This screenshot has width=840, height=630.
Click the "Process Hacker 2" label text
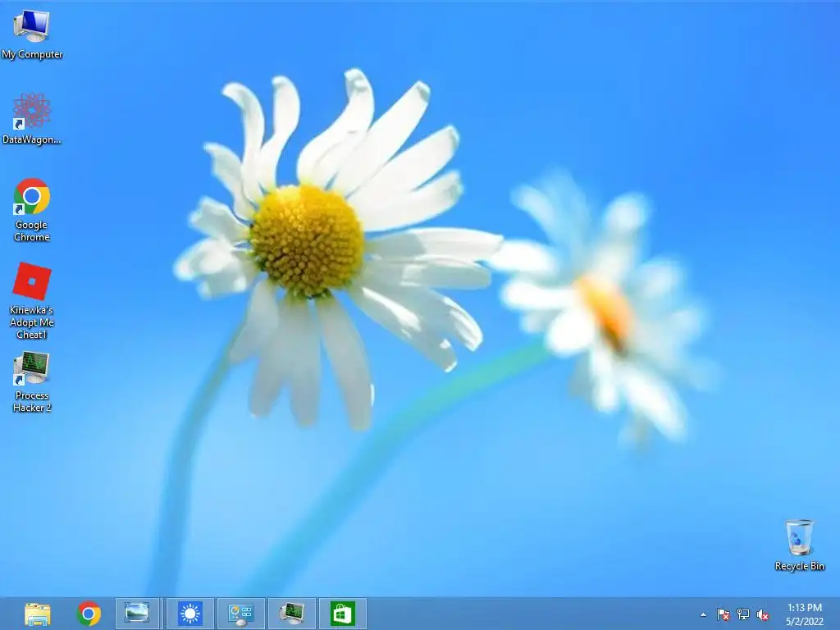pos(32,401)
